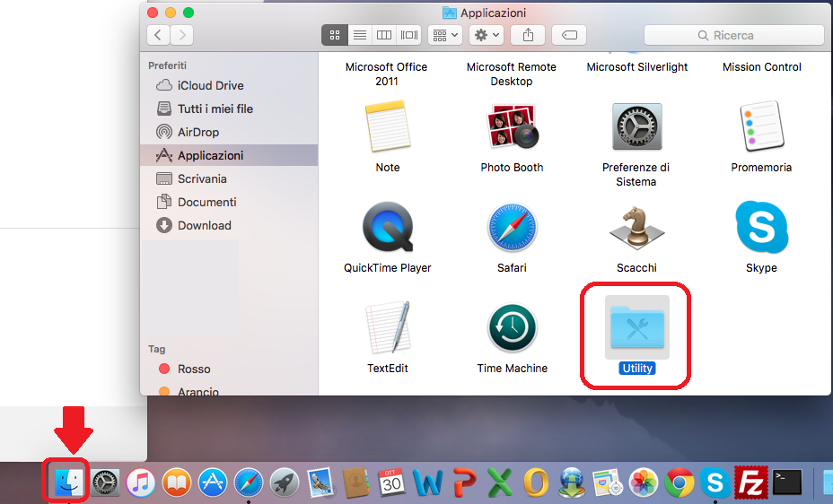Click the Share toolbar button
The width and height of the screenshot is (833, 504).
528,35
